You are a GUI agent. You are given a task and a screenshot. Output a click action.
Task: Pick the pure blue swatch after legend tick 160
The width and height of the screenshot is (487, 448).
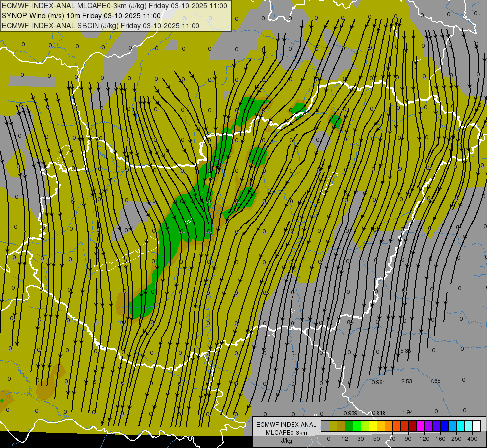(x=445, y=426)
